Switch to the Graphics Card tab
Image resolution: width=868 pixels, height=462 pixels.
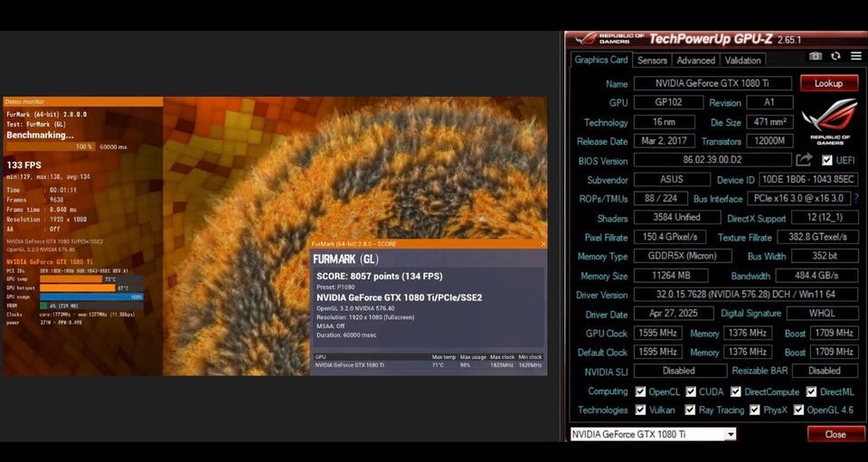pos(600,60)
